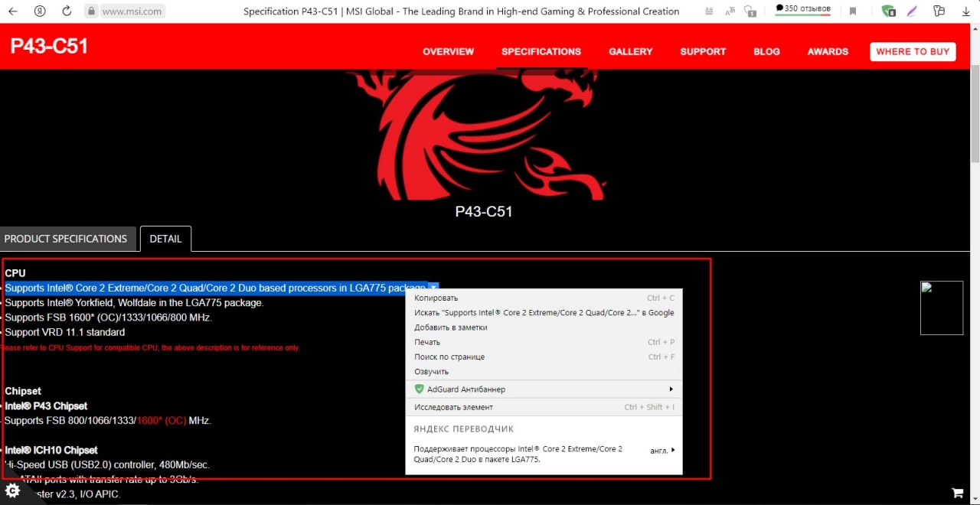The width and height of the screenshot is (980, 505).
Task: Click the WHERE TO BUY button
Action: click(913, 51)
